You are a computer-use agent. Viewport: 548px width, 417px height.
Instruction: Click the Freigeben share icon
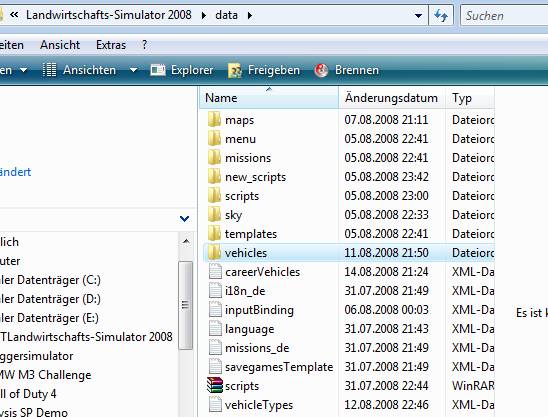235,70
